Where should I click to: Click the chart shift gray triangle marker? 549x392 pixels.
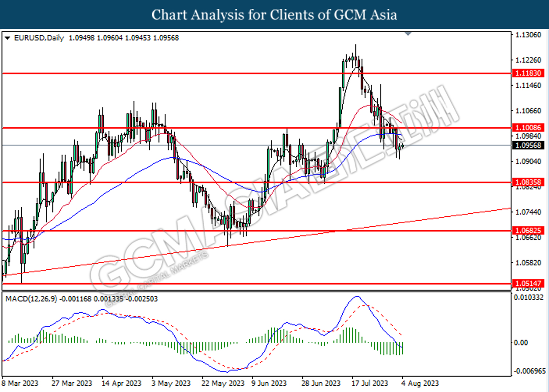[408, 34]
